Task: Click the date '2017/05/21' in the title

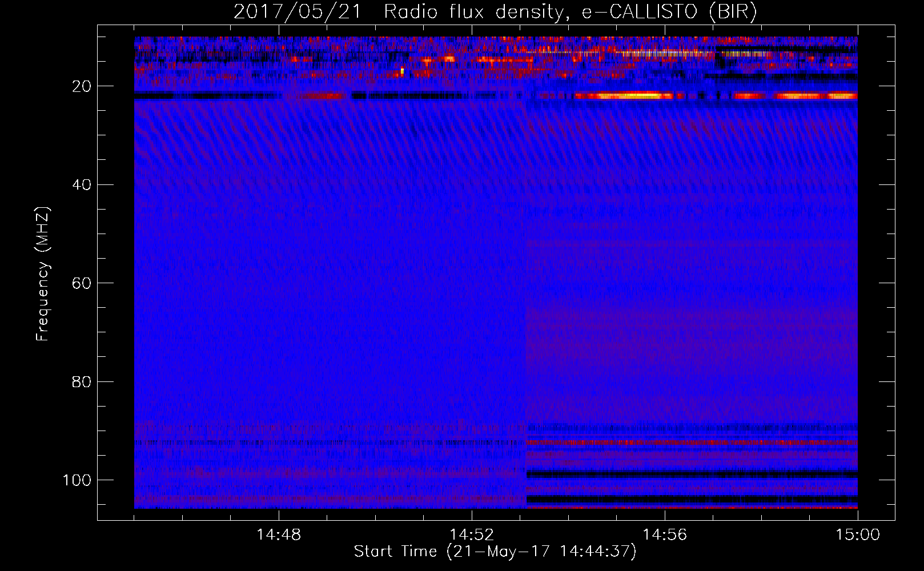Action: click(x=298, y=12)
